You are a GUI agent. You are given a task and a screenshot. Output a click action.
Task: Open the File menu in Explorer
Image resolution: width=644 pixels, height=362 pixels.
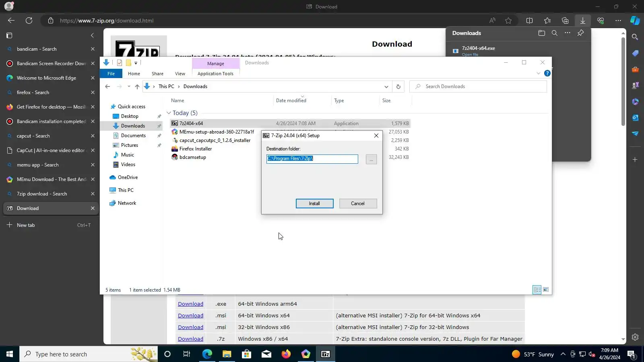pos(111,74)
